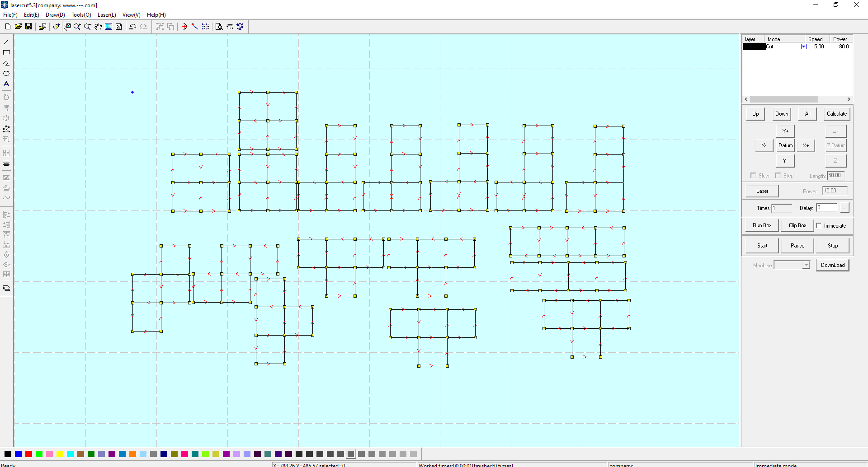Viewport: 868px width, 467px height.
Task: Expand the Machine dropdown
Action: tap(806, 265)
